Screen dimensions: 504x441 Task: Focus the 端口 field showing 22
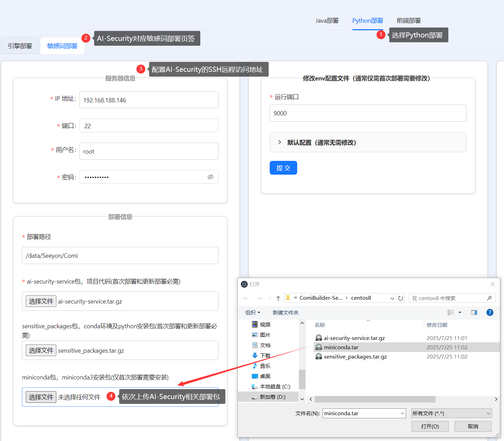pyautogui.click(x=149, y=125)
